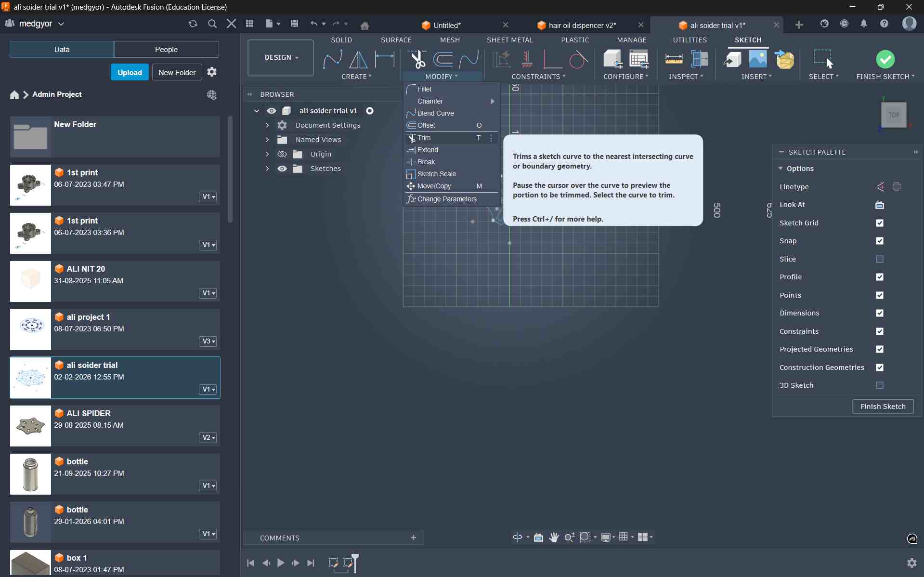The width and height of the screenshot is (924, 577).
Task: Open the Help question mark menu
Action: (884, 24)
